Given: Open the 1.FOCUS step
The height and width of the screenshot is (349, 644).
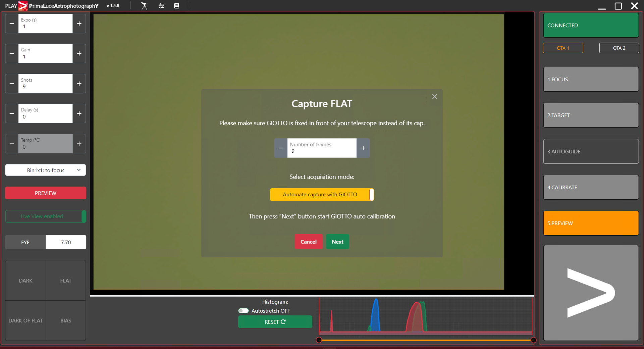Looking at the screenshot, I should [x=591, y=79].
